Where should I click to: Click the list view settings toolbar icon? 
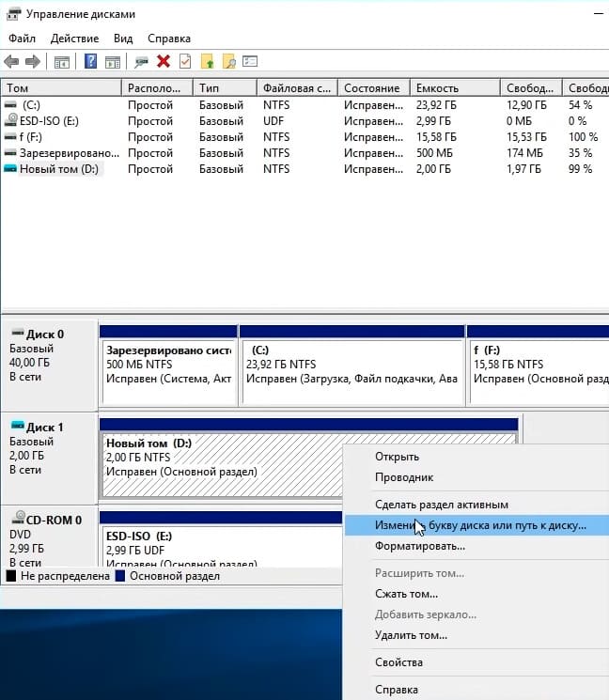(x=250, y=61)
